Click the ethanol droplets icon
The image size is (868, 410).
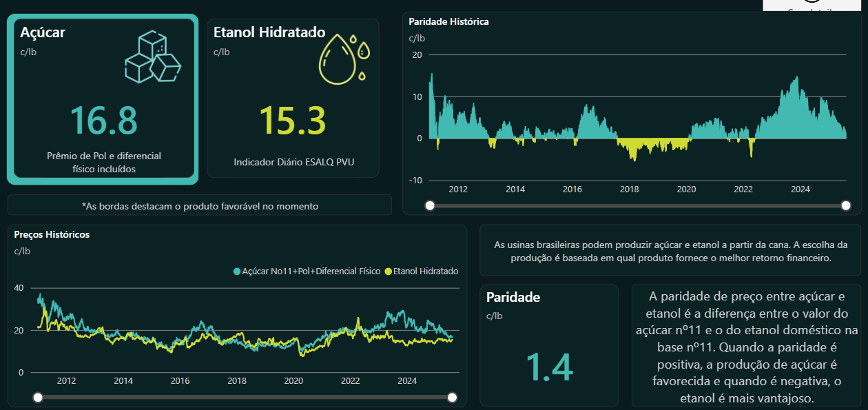343,59
